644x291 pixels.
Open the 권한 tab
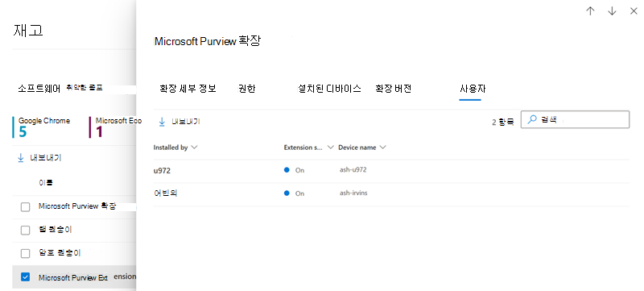247,89
